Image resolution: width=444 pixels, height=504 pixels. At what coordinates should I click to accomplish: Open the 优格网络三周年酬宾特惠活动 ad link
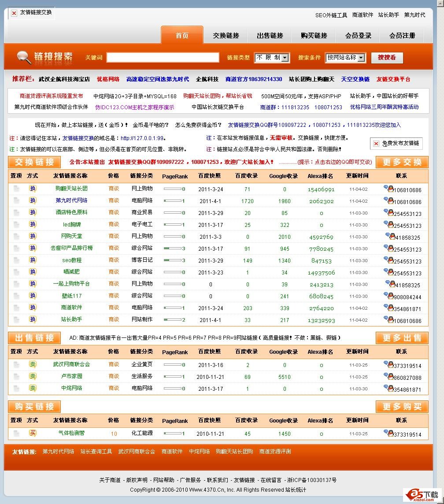(x=384, y=107)
